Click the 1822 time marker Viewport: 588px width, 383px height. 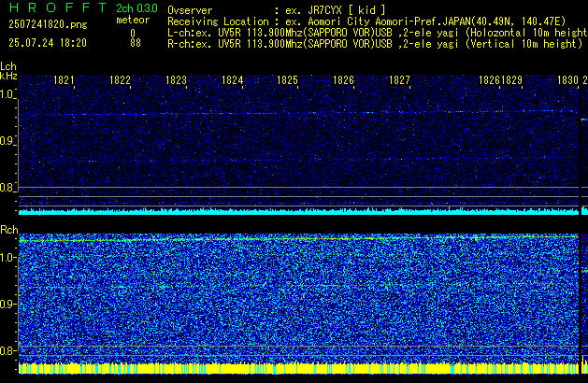pos(120,80)
